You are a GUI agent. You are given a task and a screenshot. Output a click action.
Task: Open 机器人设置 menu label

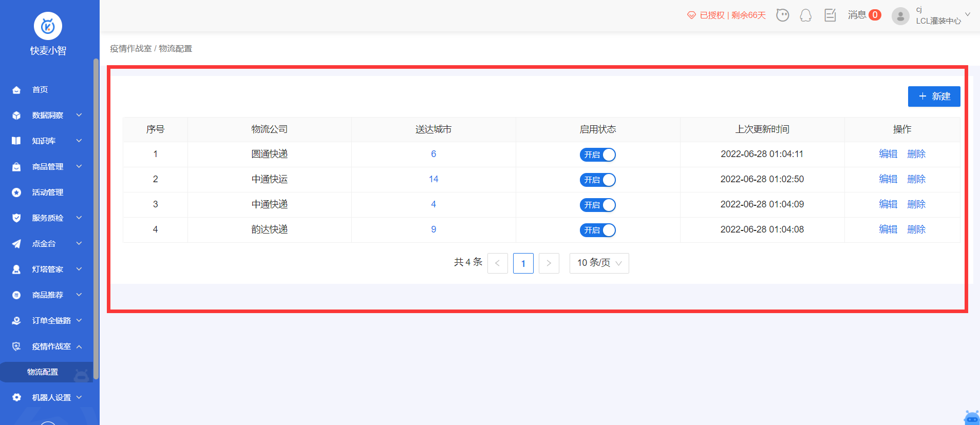[x=51, y=398]
